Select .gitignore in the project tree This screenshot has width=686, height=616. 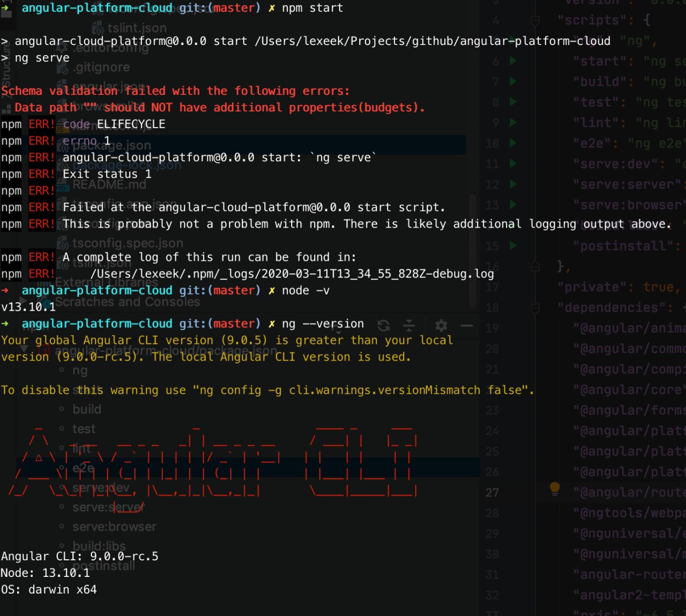[x=102, y=67]
